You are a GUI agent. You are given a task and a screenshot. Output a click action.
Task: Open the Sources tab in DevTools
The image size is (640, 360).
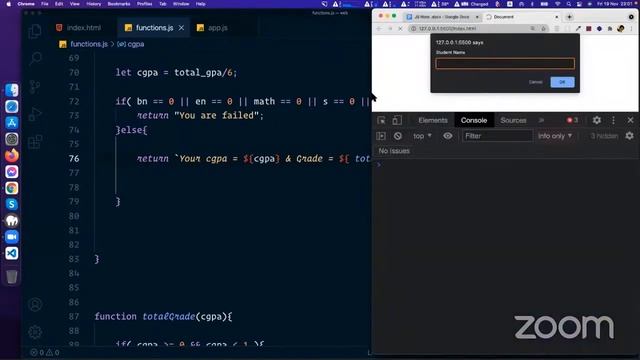point(513,120)
